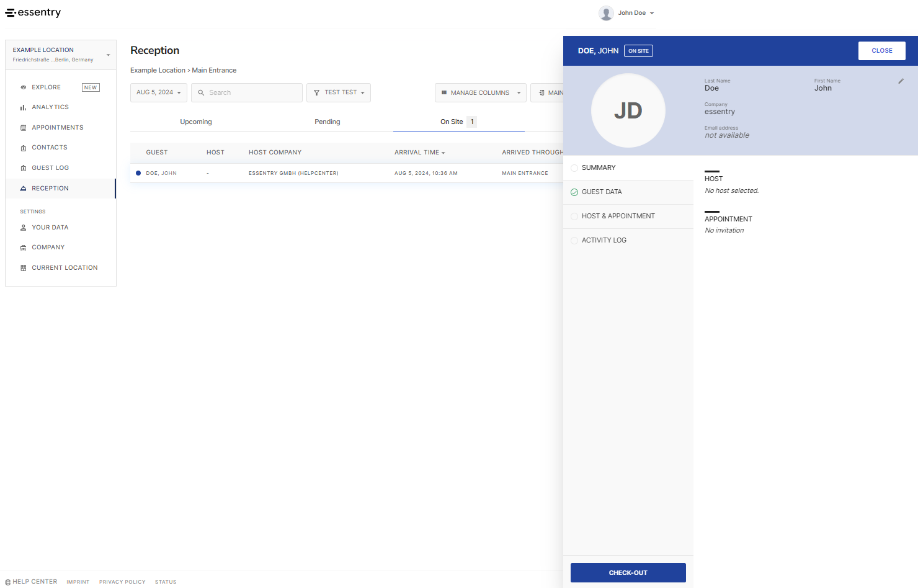Select the Guest Data checked circle
This screenshot has height=588, width=918.
[574, 192]
